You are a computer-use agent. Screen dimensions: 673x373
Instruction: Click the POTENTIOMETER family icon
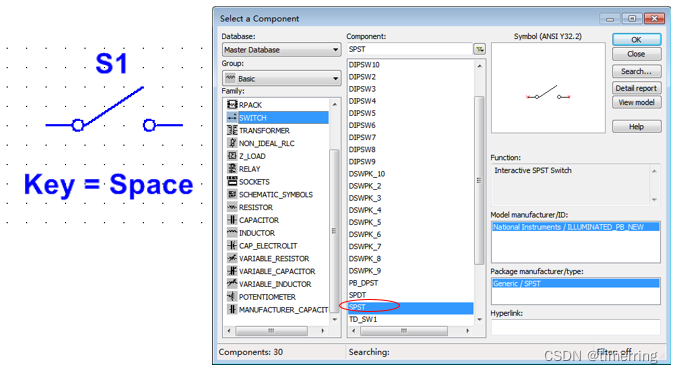pyautogui.click(x=232, y=297)
